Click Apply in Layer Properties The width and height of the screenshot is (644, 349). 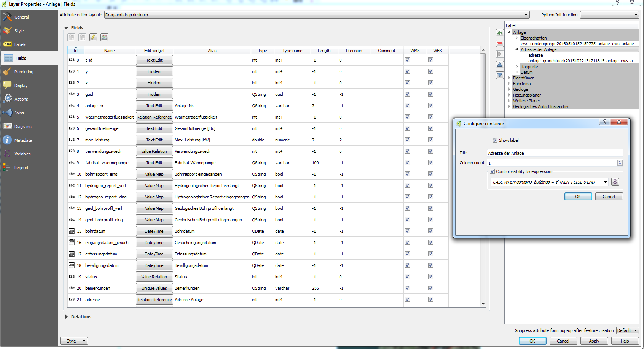point(594,341)
